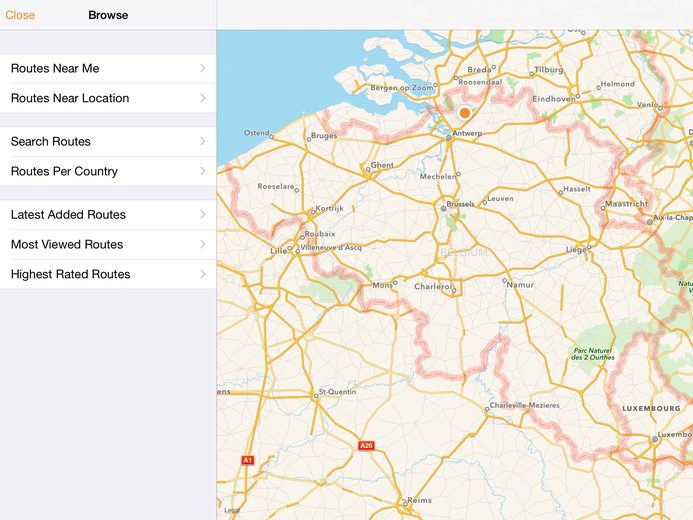Tap the Breda city label
693x520 pixels.
(479, 69)
